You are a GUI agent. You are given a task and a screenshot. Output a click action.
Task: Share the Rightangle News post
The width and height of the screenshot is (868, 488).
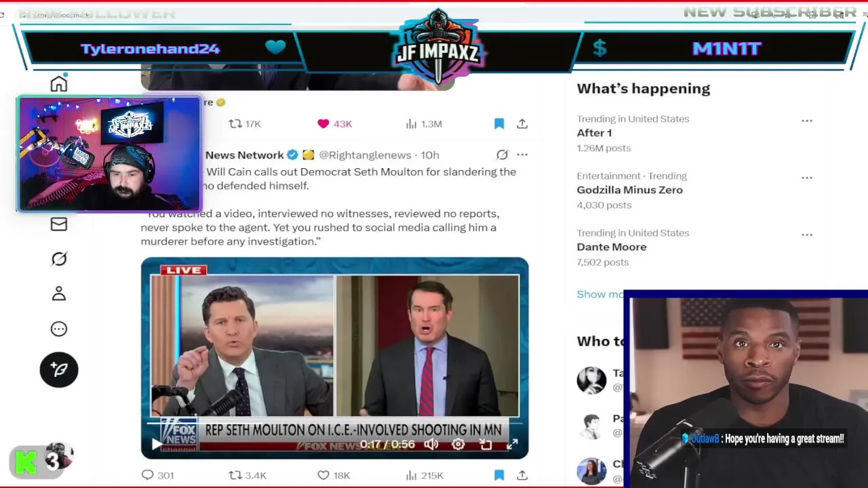click(522, 475)
